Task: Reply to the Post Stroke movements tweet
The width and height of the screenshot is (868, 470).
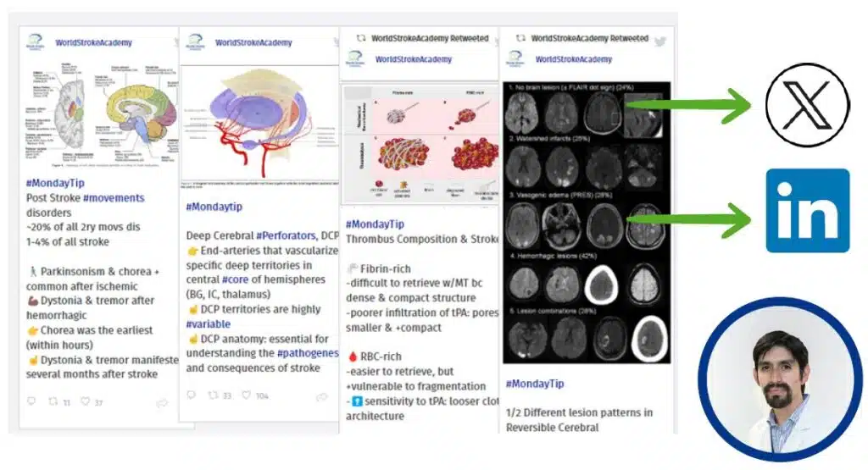Action: (31, 401)
